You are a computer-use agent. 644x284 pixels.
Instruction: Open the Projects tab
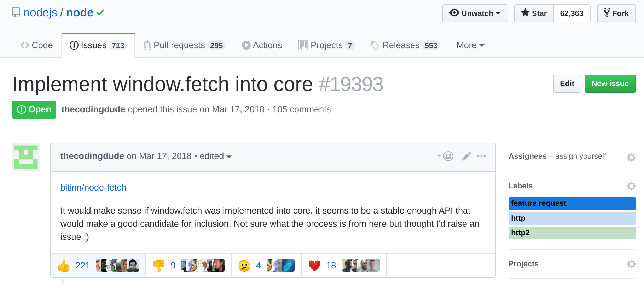[326, 45]
